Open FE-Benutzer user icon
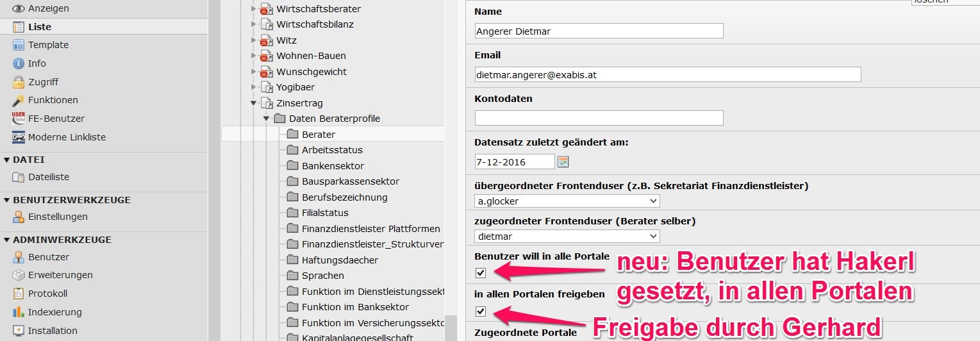Image resolution: width=980 pixels, height=341 pixels. coord(18,119)
